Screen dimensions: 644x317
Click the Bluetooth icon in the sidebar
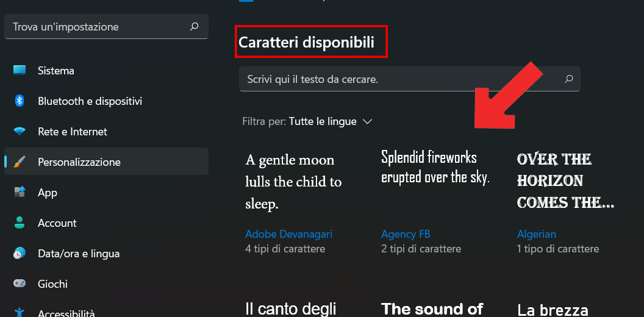20,101
